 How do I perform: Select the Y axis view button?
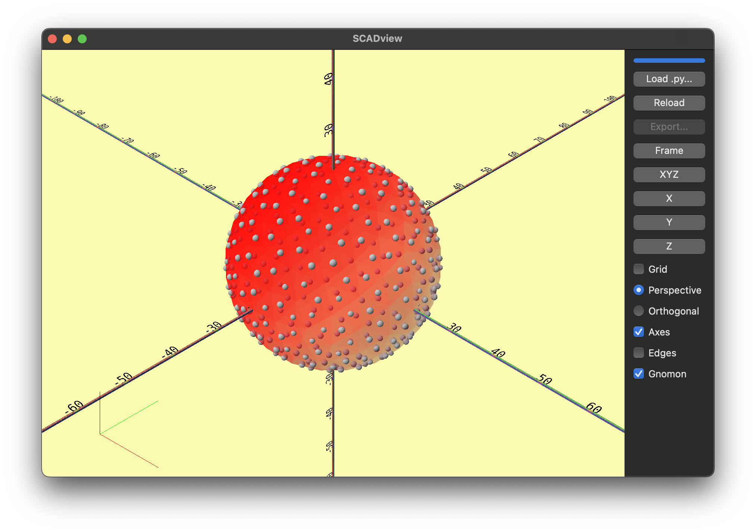click(669, 223)
